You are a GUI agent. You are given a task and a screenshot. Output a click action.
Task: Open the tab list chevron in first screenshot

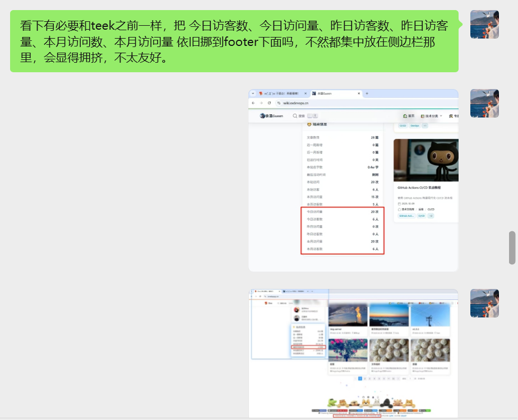(x=253, y=94)
